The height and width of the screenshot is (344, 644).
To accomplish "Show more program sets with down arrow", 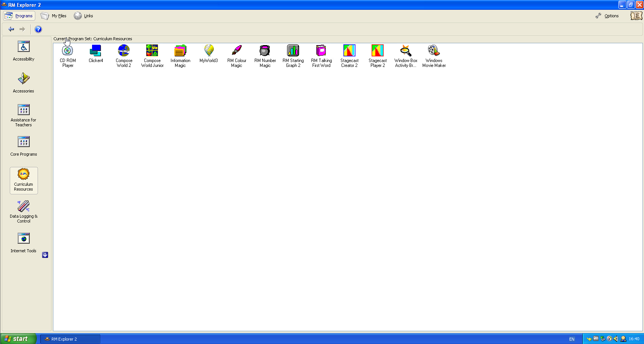I will tap(45, 255).
